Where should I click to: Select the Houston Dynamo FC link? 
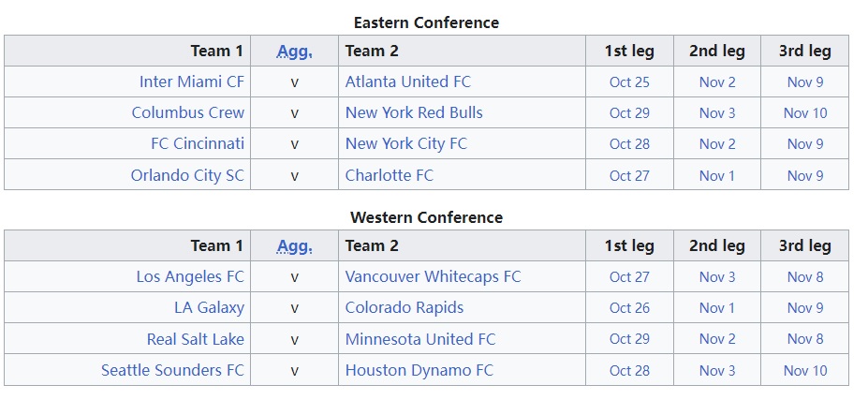(419, 370)
